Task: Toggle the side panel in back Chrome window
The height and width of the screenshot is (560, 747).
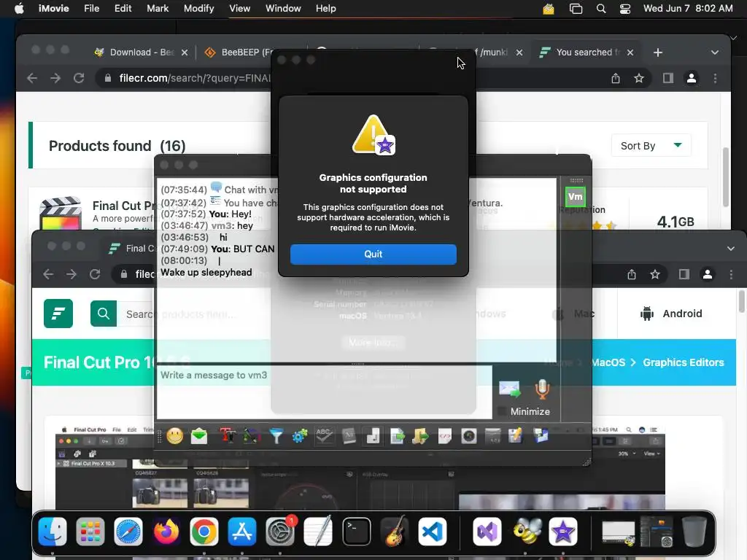Action: point(668,78)
